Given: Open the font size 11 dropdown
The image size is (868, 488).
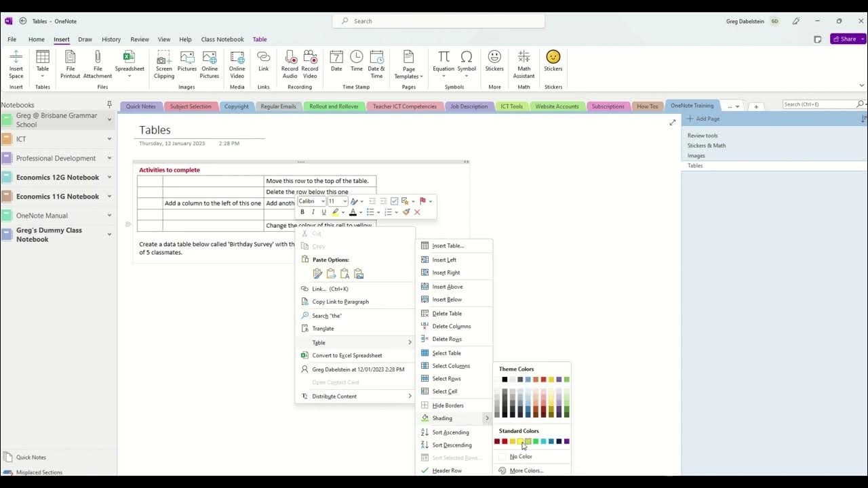Looking at the screenshot, I should (x=344, y=201).
